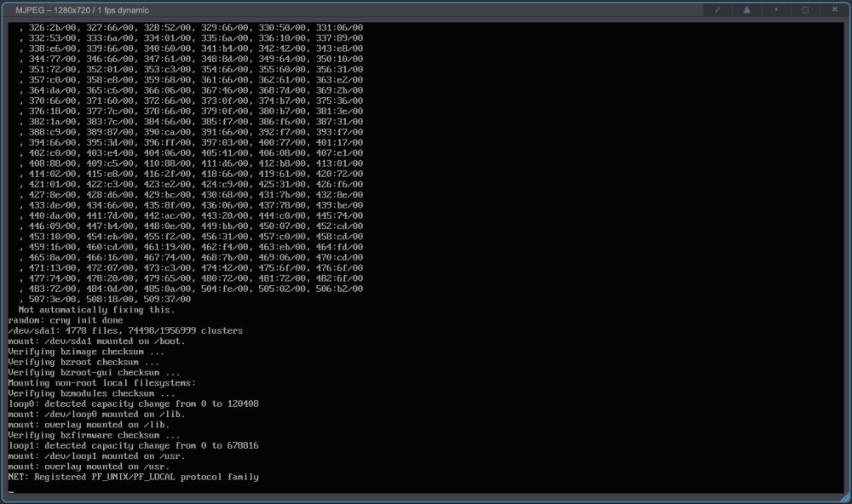The width and height of the screenshot is (852, 504).
Task: Close the MJPEG stream window
Action: pyautogui.click(x=835, y=9)
